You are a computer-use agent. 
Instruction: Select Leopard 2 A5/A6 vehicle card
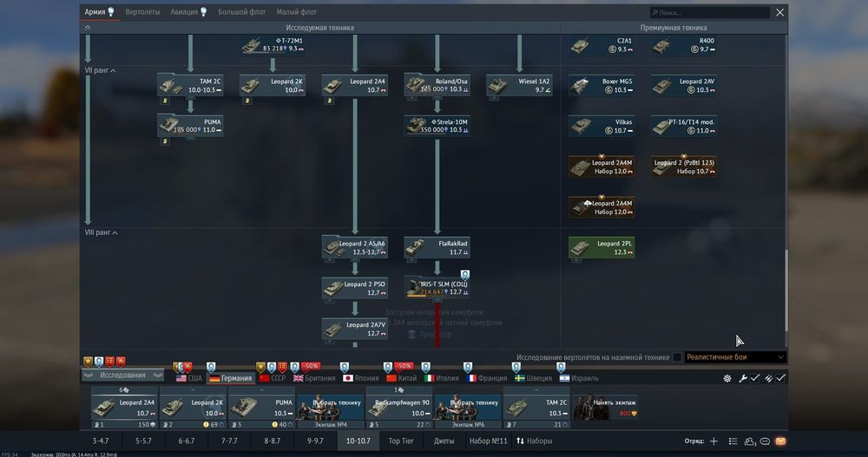point(355,247)
